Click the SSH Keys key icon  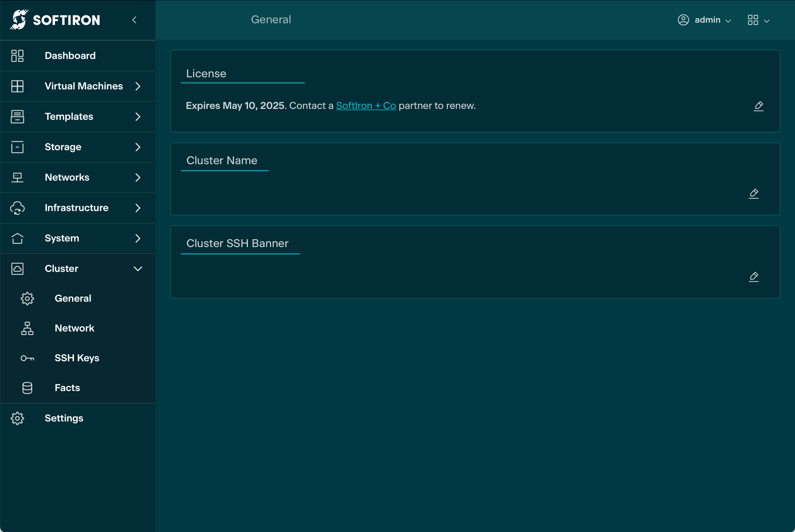pos(27,358)
